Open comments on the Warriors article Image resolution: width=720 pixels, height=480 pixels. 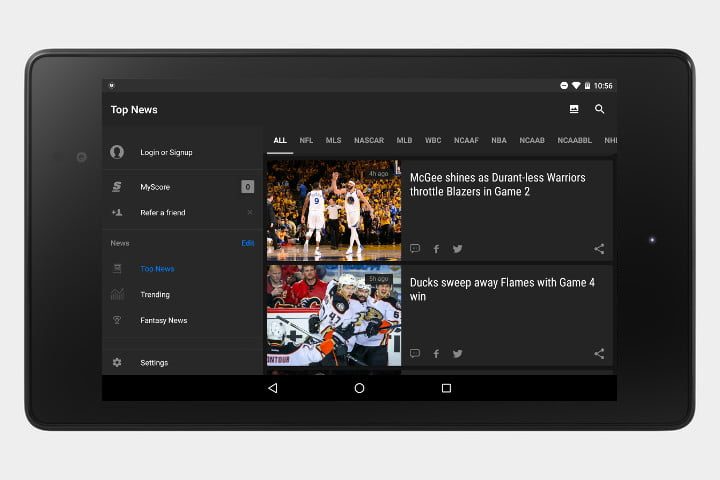[415, 249]
